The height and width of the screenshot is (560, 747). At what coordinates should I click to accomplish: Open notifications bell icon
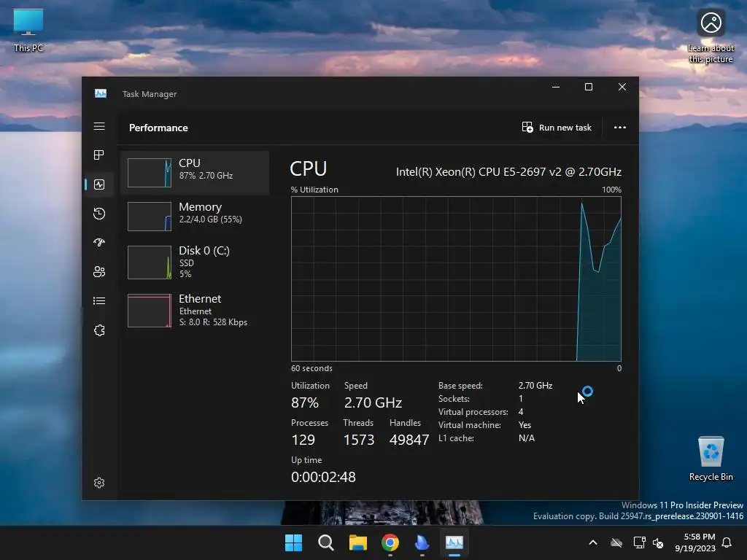pyautogui.click(x=727, y=542)
